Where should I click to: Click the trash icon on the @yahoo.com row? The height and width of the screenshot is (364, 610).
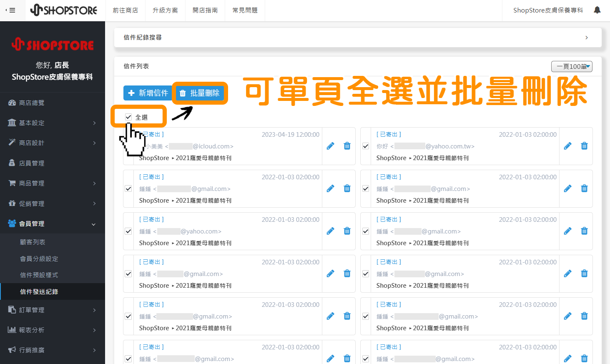pyautogui.click(x=347, y=231)
